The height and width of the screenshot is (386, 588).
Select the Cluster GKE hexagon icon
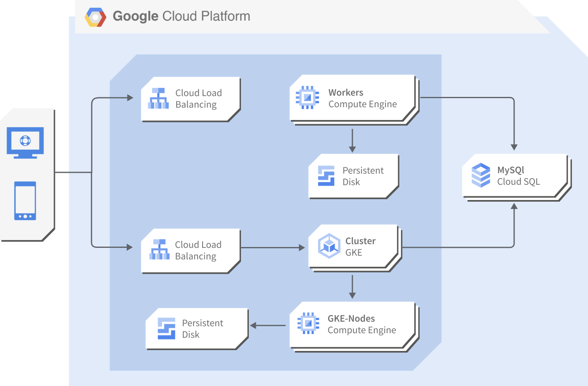329,246
